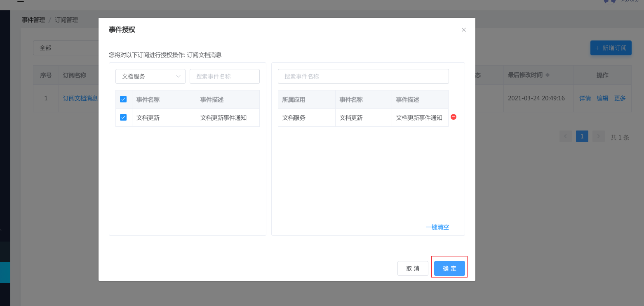Open the 全部 filter dropdown
Viewport: 644px width, 306px height.
tap(66, 48)
